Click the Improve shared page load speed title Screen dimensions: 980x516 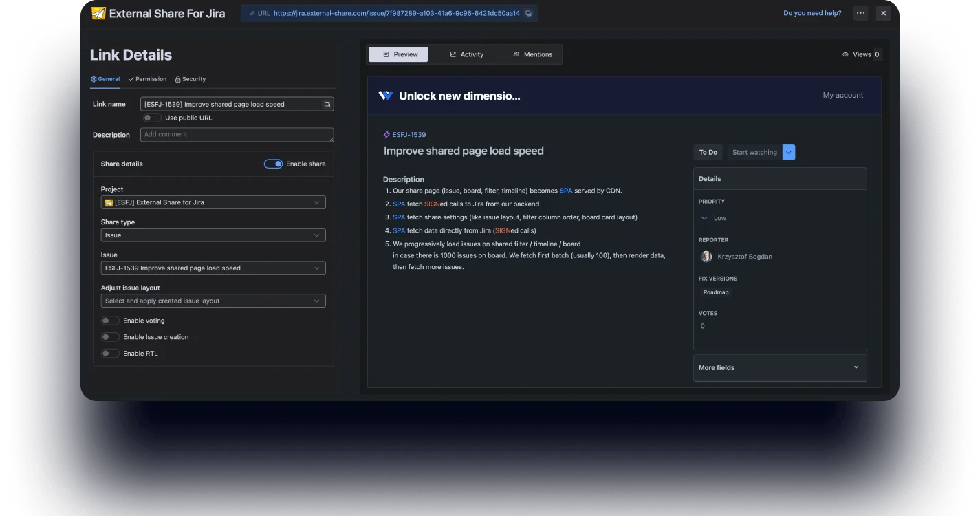tap(464, 151)
